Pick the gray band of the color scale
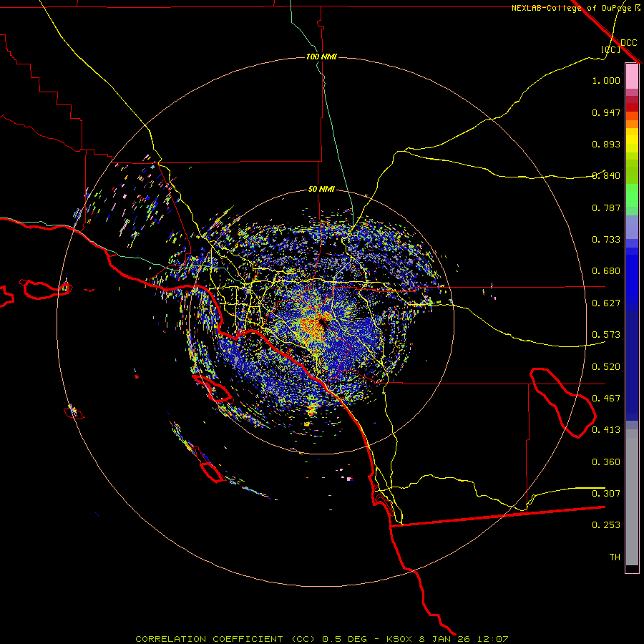The image size is (644, 644). point(632,497)
